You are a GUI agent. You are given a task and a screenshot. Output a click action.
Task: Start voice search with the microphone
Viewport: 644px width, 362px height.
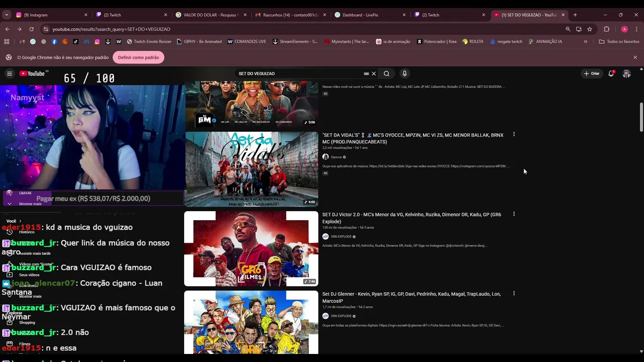405,73
